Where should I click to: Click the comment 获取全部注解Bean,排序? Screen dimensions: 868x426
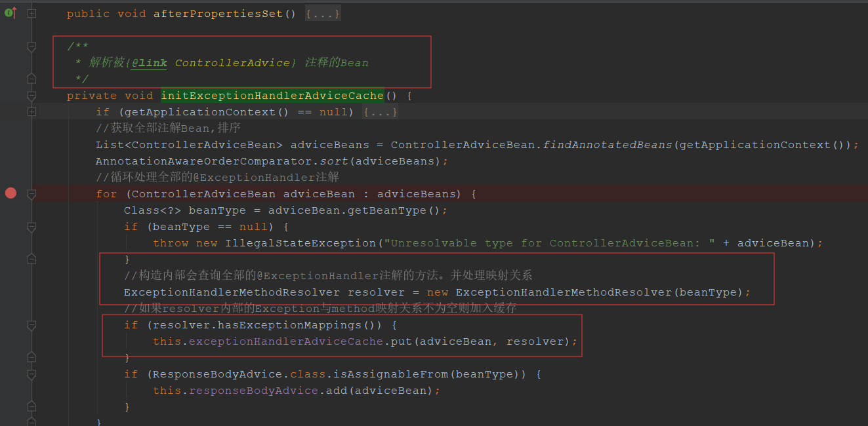(168, 128)
